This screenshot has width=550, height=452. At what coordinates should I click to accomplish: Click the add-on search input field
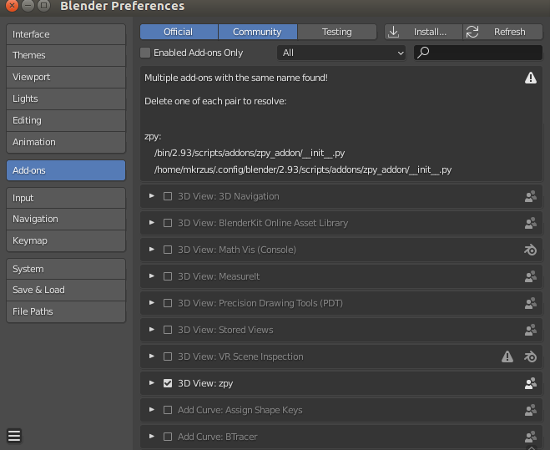478,53
